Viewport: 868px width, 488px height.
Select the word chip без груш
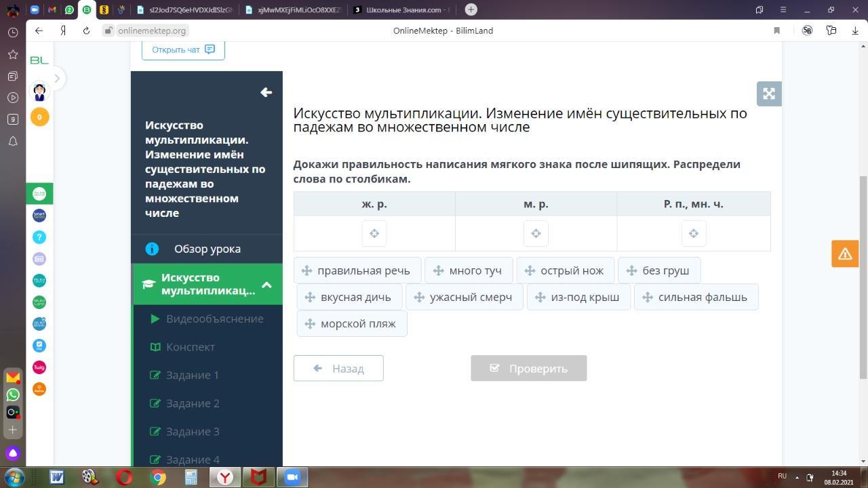(x=659, y=270)
